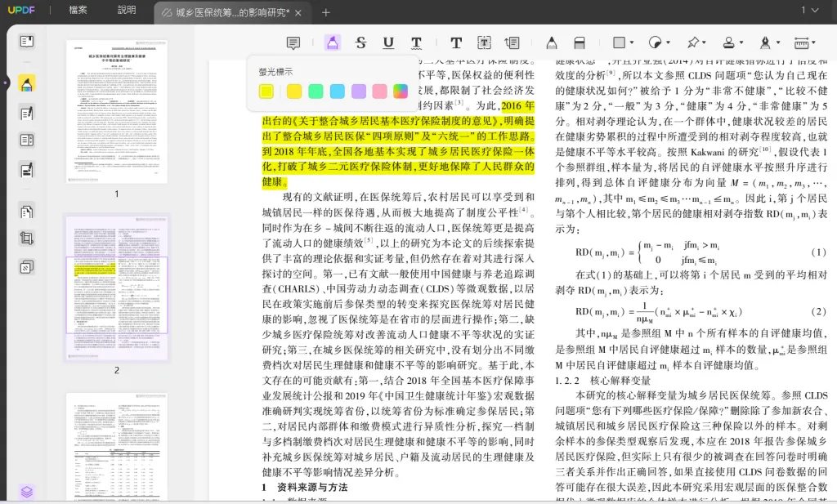This screenshot has width=837, height=504.
Task: Open page 1 thumbnail
Action: [117, 112]
